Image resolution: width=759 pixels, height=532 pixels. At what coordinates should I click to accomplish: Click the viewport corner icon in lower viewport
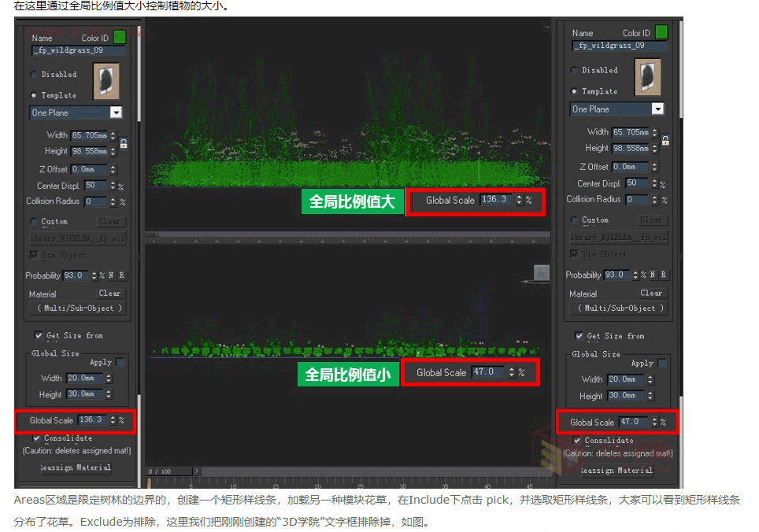pos(541,272)
